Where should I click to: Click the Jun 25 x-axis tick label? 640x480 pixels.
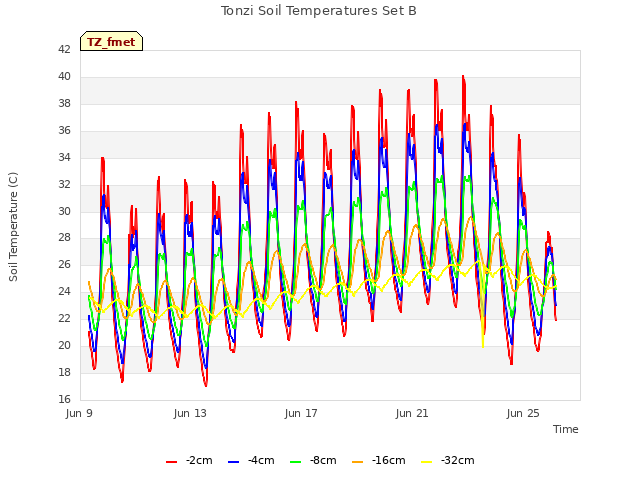click(x=523, y=413)
